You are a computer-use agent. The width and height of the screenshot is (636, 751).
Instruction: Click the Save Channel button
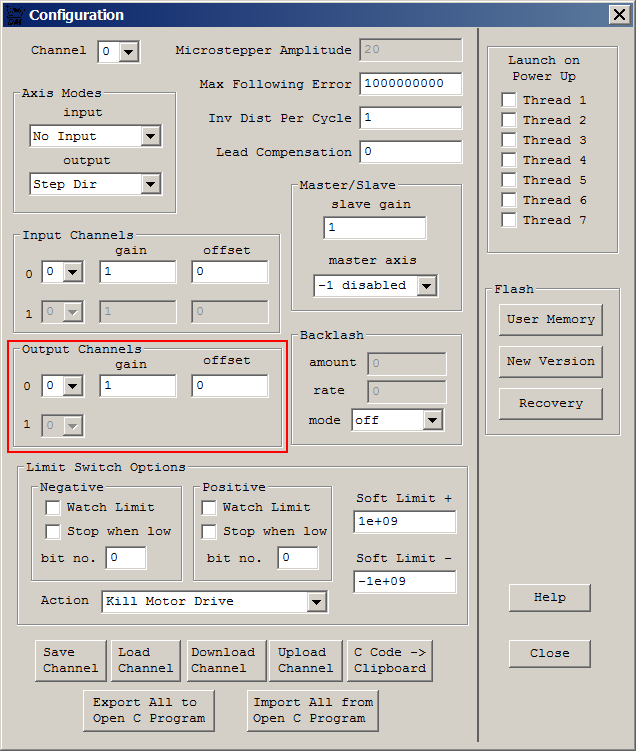(x=70, y=660)
